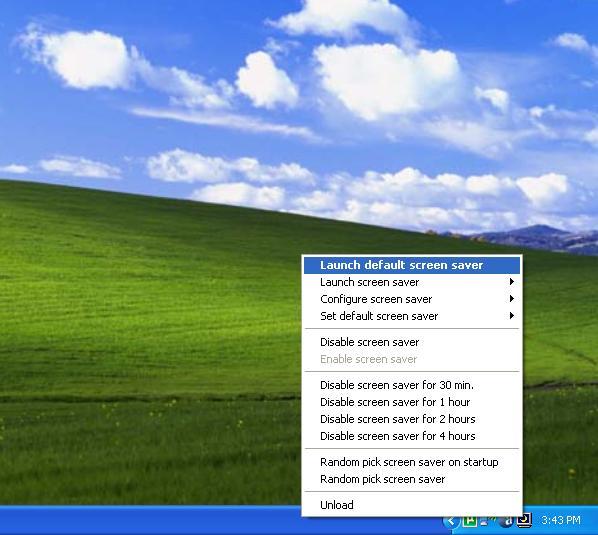Select Disable screen saver
Viewport: 598px width, 535px height.
pyautogui.click(x=412, y=342)
